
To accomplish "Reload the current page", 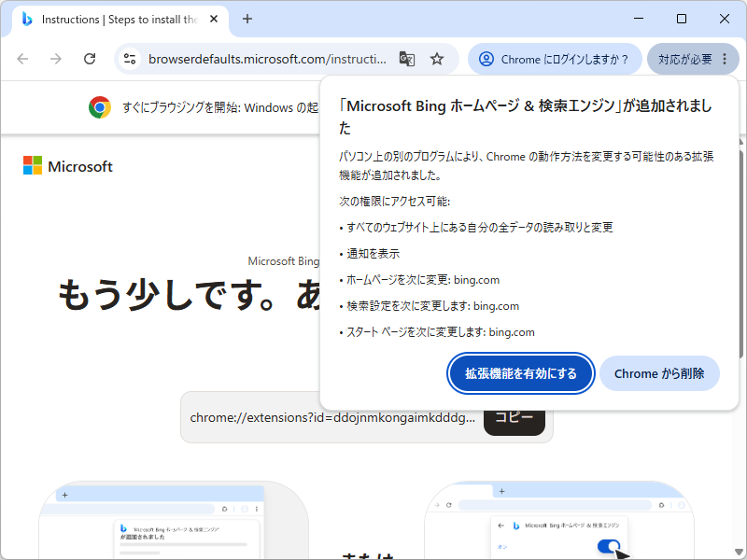I will pyautogui.click(x=90, y=59).
